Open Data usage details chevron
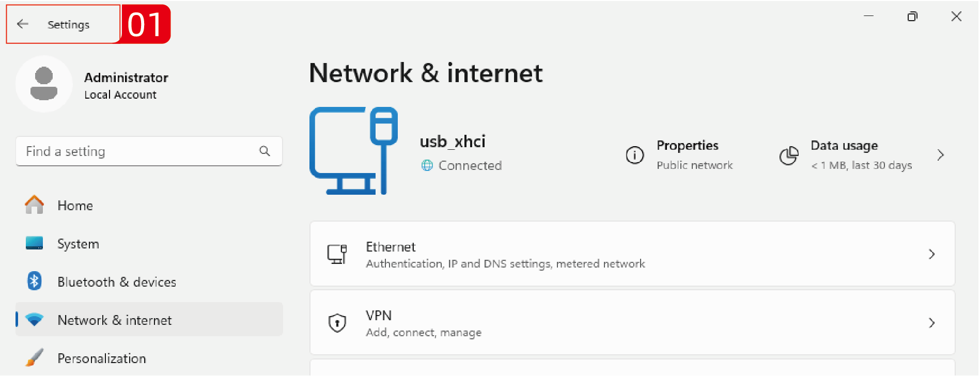This screenshot has width=980, height=376. [940, 155]
